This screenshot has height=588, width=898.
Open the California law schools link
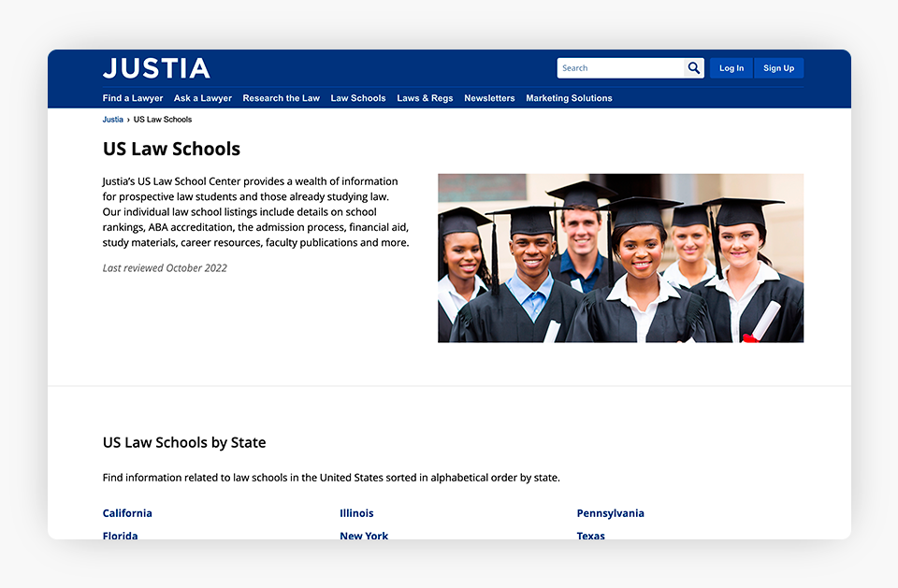pos(127,513)
